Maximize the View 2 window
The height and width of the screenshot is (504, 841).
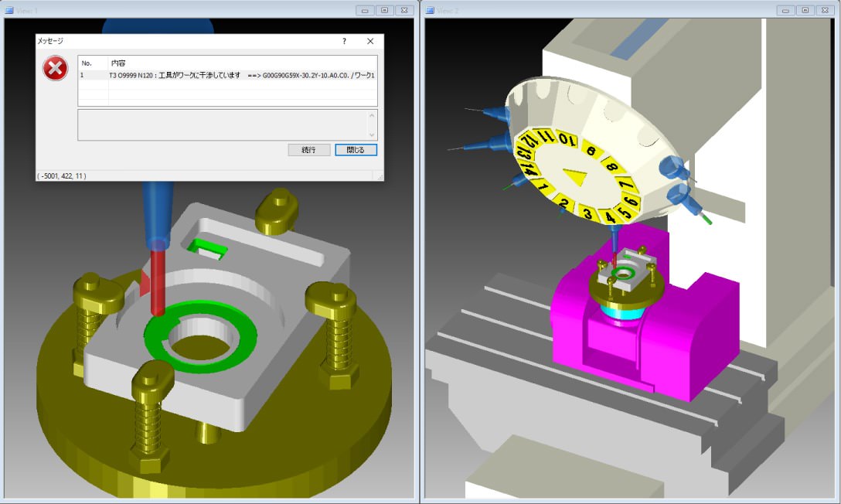click(805, 11)
